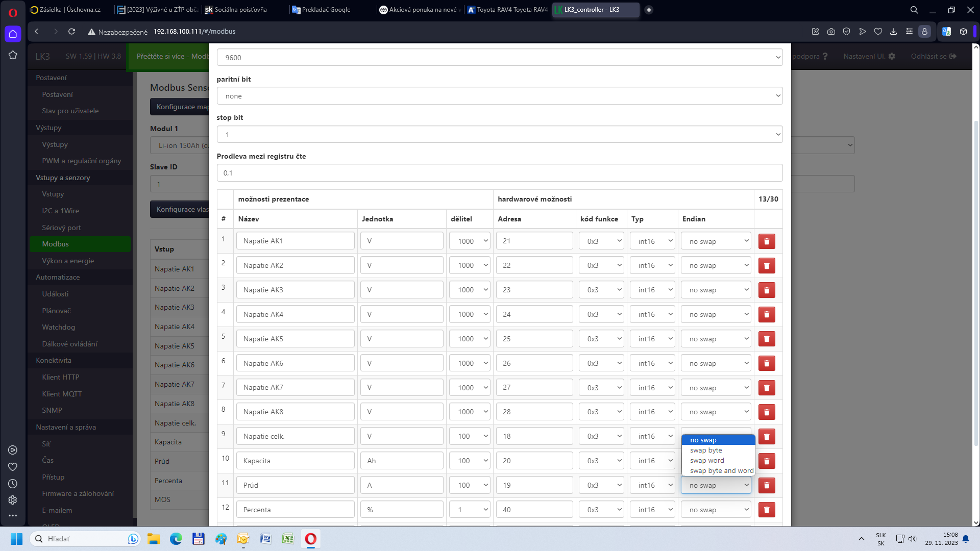Select 'swap byte and word' option in the dropdown

click(x=721, y=471)
